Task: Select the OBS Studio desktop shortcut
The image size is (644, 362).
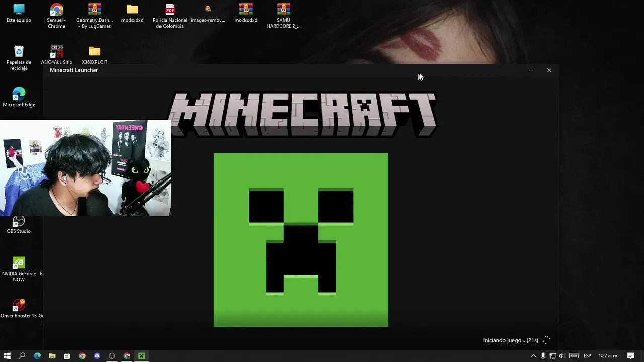Action: tap(19, 225)
